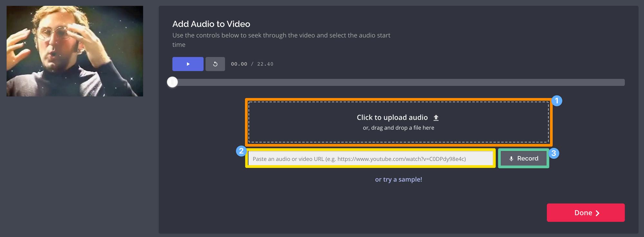
Task: Click the restart video circular arrow button
Action: click(215, 64)
